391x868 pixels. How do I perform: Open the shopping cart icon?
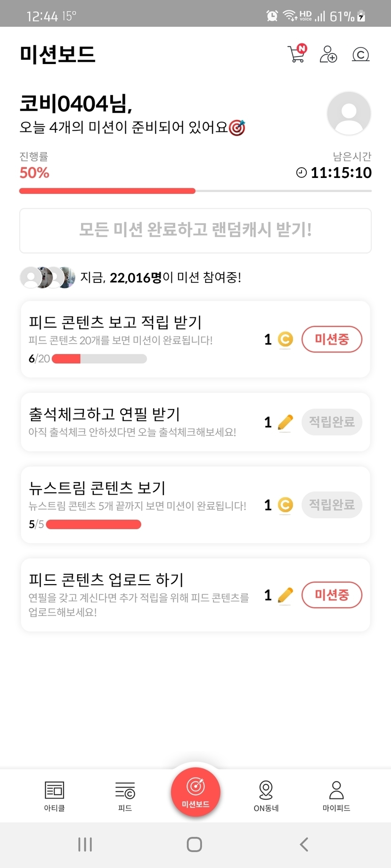tap(296, 54)
